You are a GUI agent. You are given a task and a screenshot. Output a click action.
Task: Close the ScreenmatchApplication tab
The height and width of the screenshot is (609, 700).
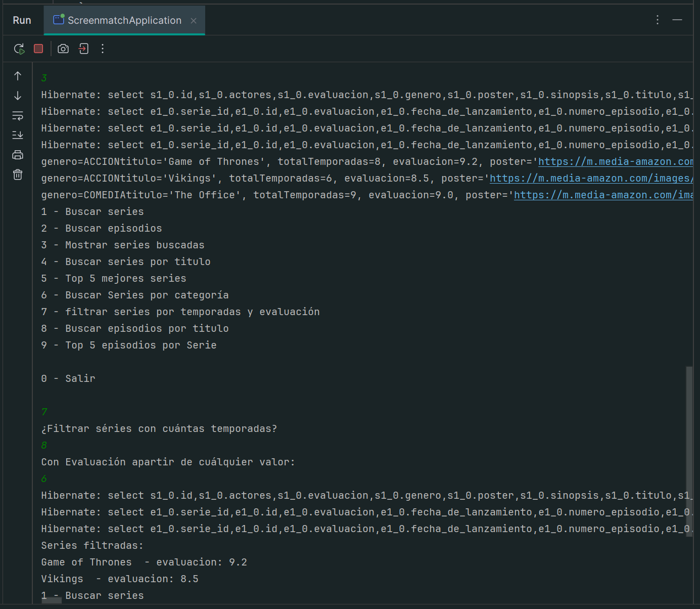click(194, 21)
